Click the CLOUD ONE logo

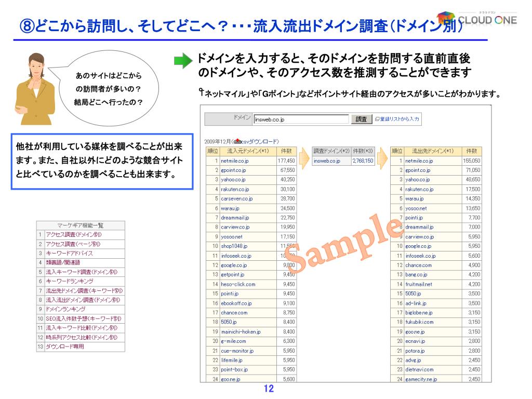tap(477, 19)
